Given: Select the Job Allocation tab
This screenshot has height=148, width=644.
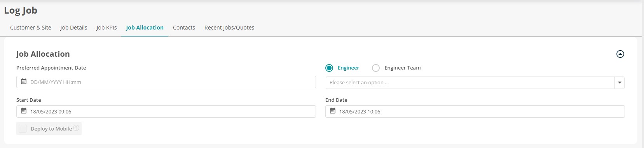Looking at the screenshot, I should click(x=145, y=28).
